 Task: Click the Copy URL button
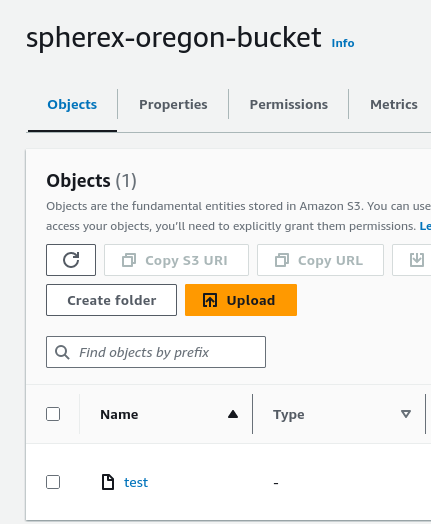point(320,260)
